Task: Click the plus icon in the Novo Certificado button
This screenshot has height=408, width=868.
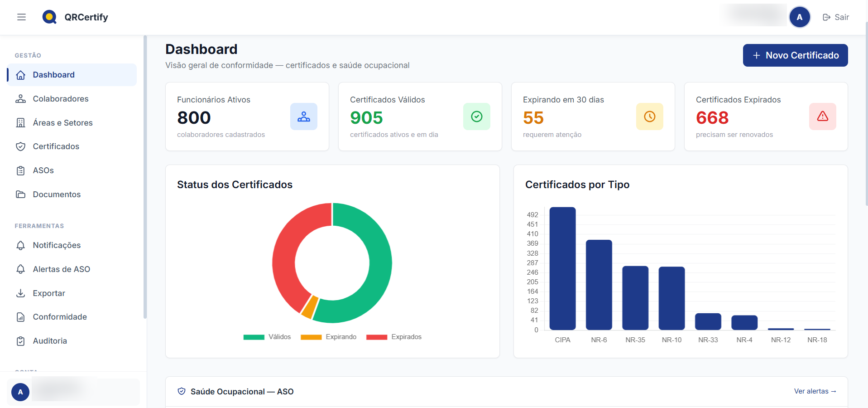Action: pos(757,55)
